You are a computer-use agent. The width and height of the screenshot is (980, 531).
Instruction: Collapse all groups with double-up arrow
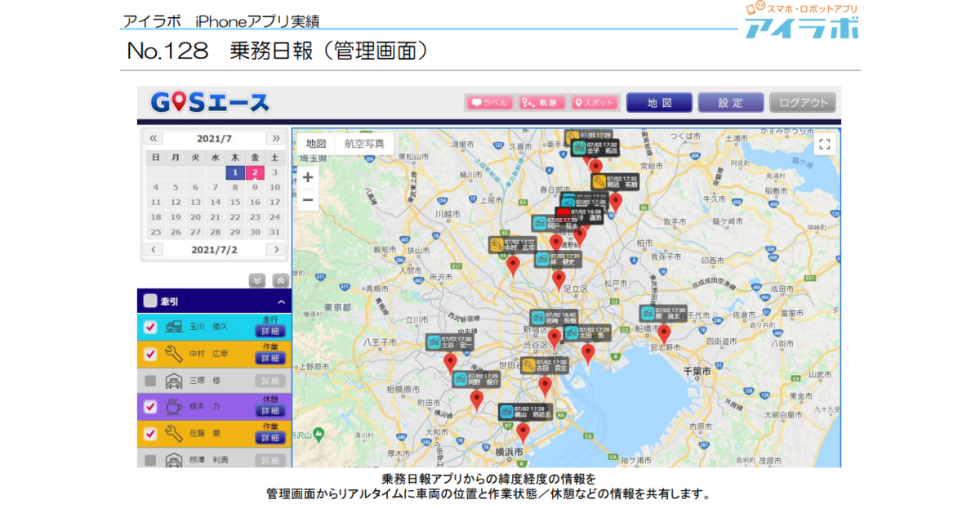coord(279,280)
